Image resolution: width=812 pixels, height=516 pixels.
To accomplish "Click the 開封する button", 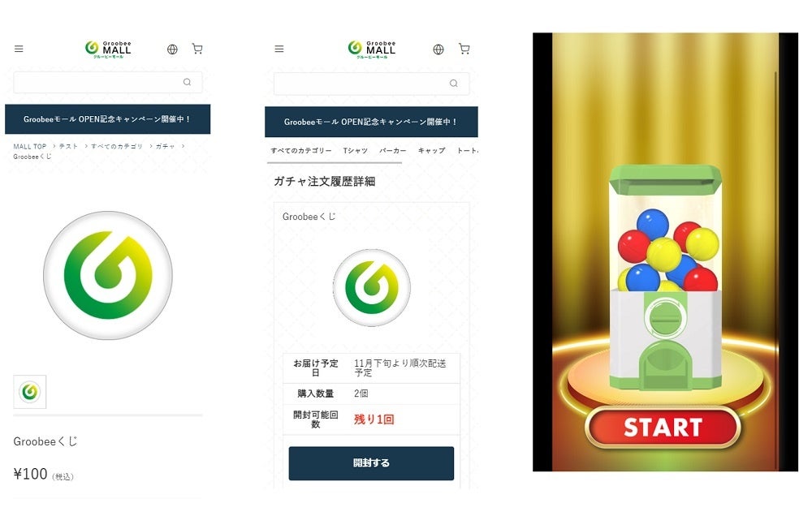I will point(371,463).
